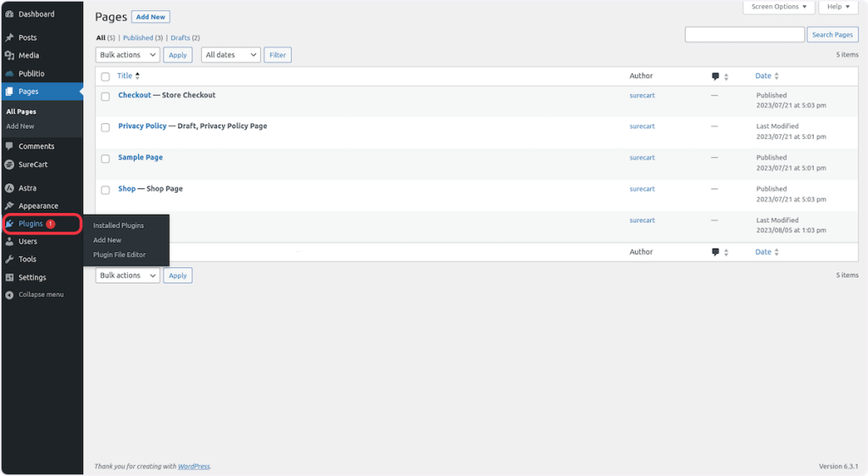Open Tools via the wrench icon
The image size is (868, 476).
tap(9, 259)
